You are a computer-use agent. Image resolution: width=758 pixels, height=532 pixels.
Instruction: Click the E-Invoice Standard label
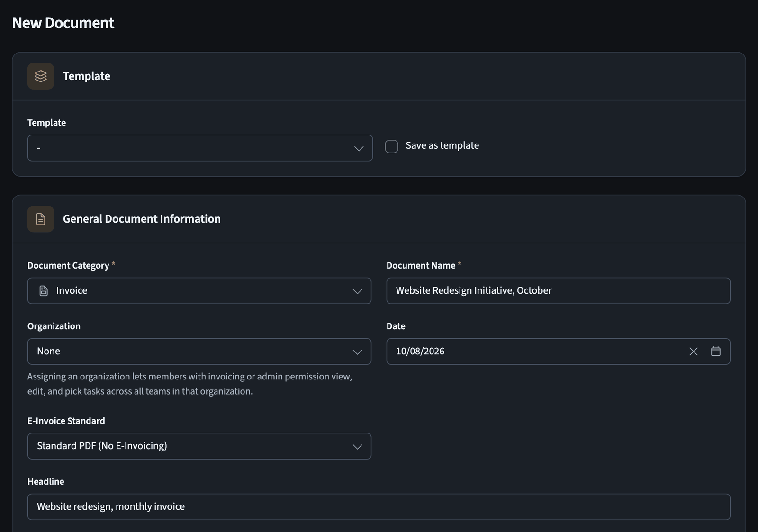[x=66, y=421]
